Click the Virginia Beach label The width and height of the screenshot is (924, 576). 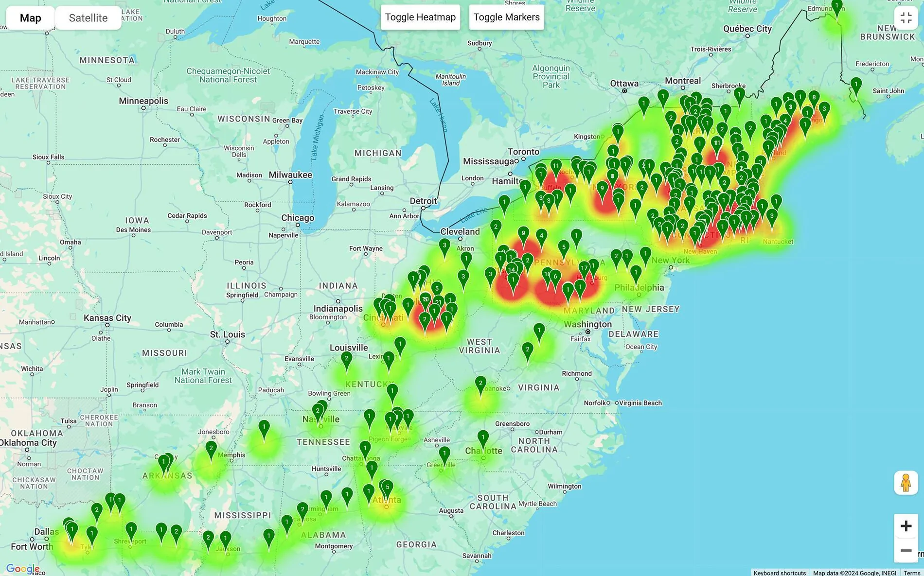coord(640,403)
